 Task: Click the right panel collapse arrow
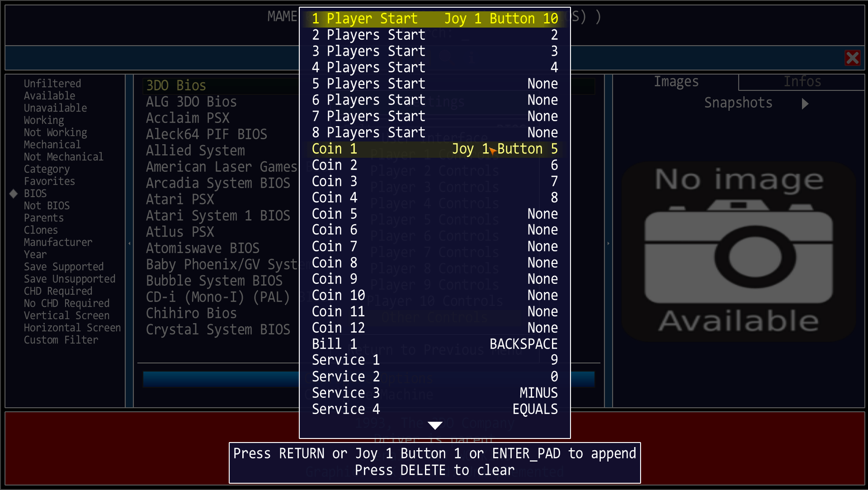(x=608, y=243)
